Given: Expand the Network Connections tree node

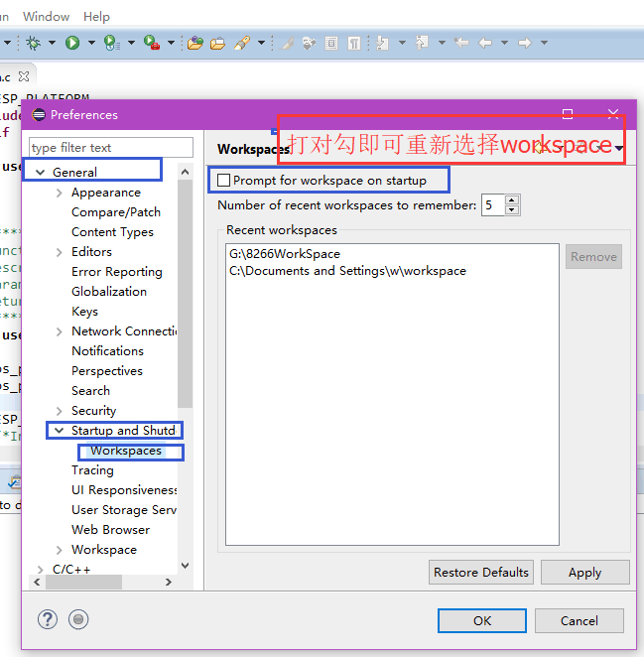Looking at the screenshot, I should point(60,331).
